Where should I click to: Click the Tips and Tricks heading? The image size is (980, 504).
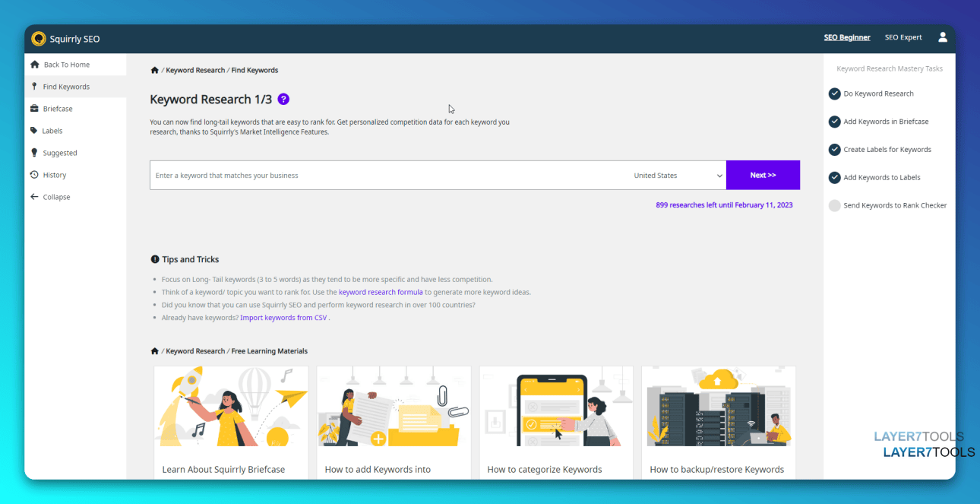[190, 259]
